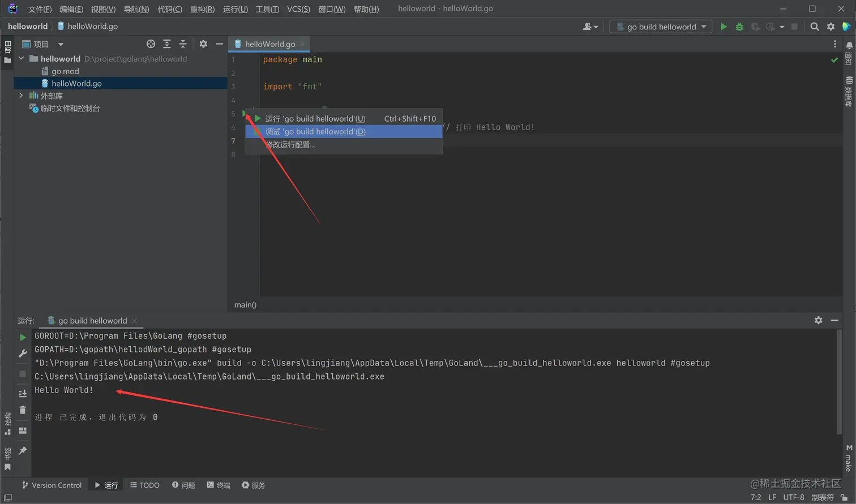Run the go build helloworld configuration
The height and width of the screenshot is (504, 856).
point(724,27)
